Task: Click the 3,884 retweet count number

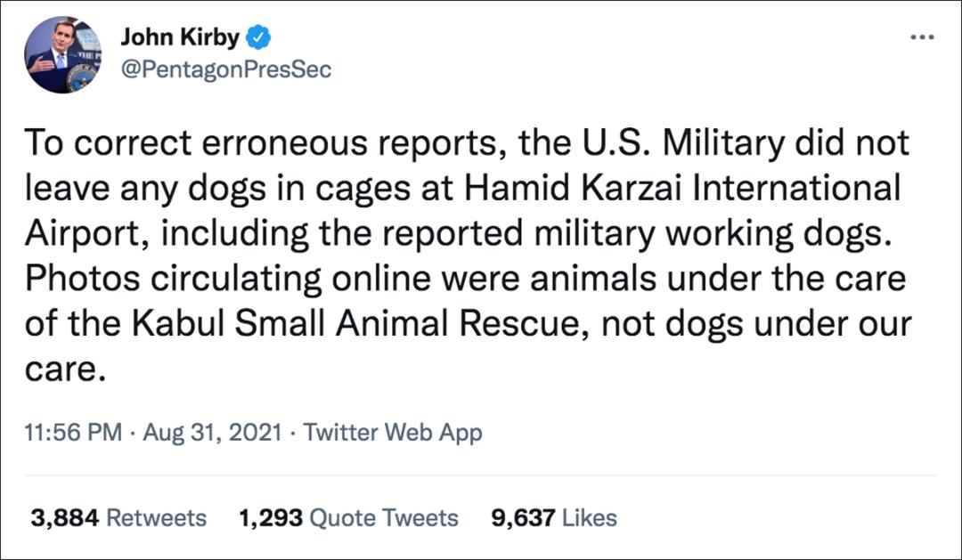Action: coord(65,518)
